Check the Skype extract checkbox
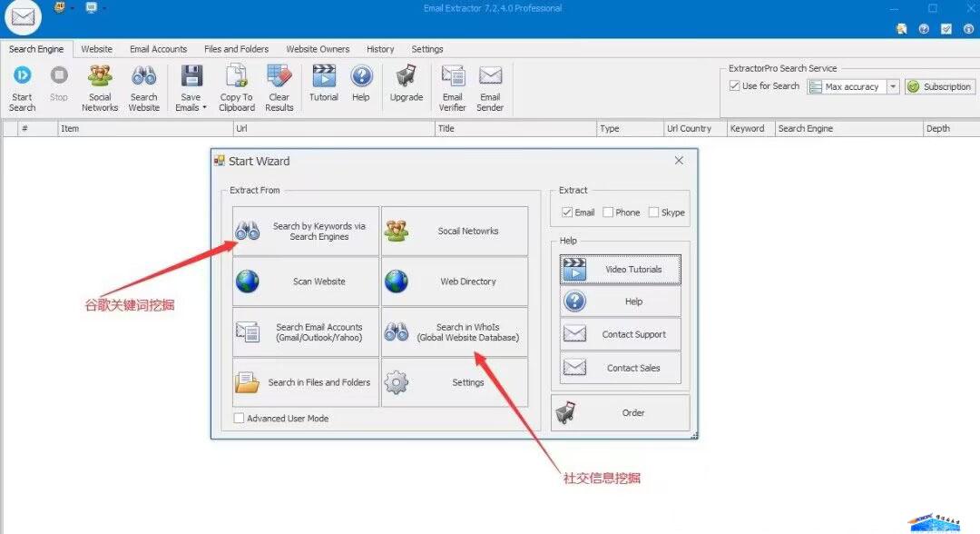Image resolution: width=980 pixels, height=534 pixels. 653,212
